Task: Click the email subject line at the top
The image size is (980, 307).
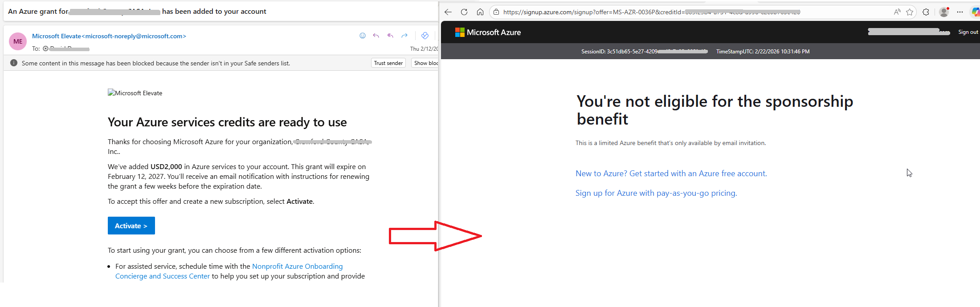Action: [x=137, y=12]
